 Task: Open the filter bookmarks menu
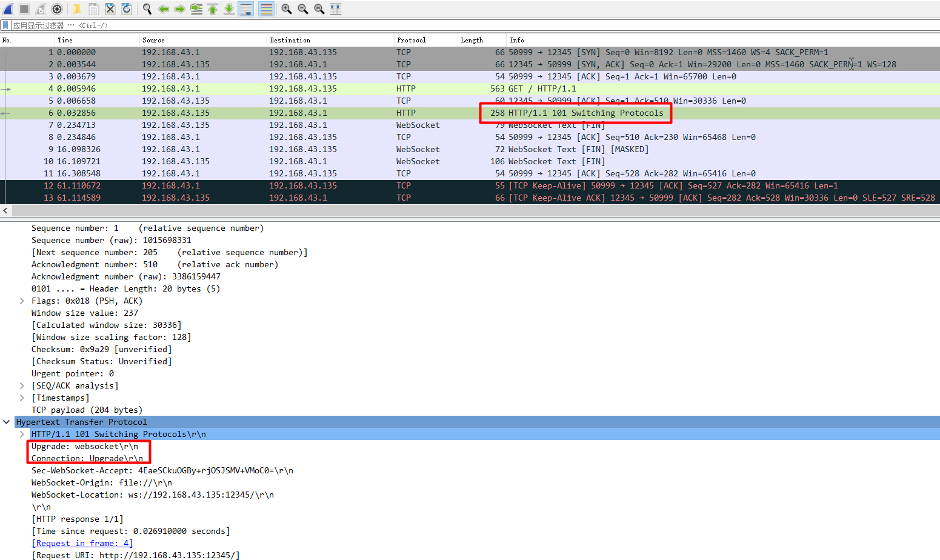pos(6,25)
